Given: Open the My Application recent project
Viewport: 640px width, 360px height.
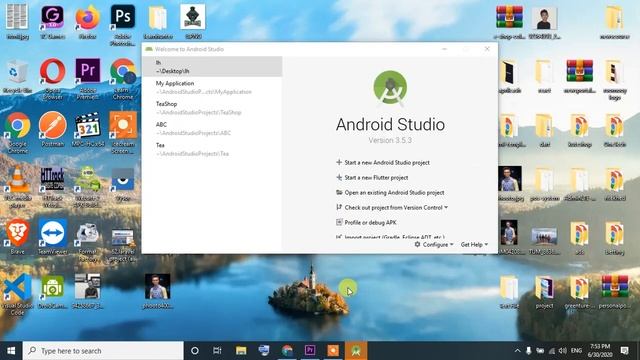Looking at the screenshot, I should point(212,87).
